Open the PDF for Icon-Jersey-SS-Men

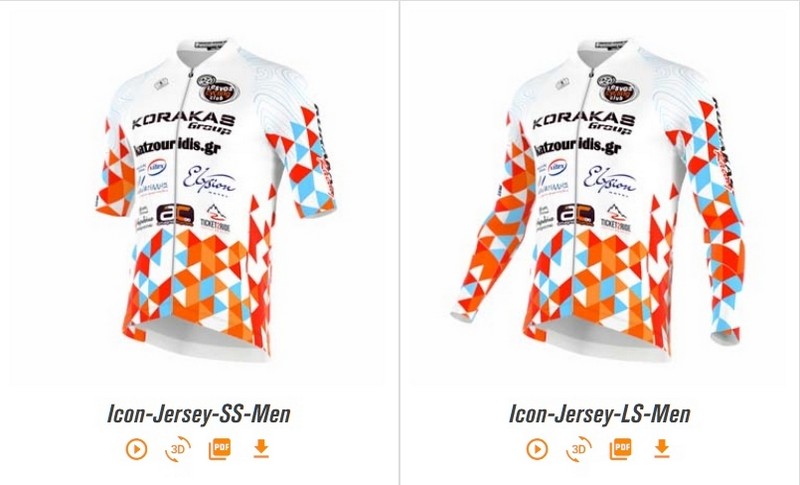click(220, 449)
